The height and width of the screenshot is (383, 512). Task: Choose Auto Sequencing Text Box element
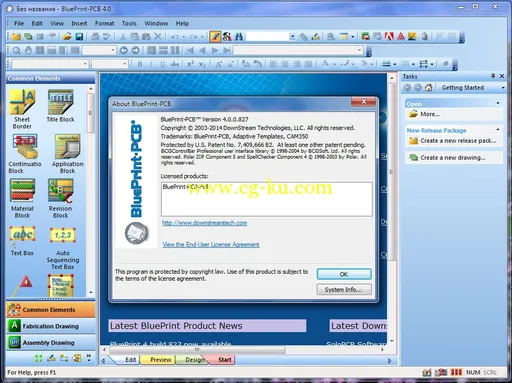[63, 248]
